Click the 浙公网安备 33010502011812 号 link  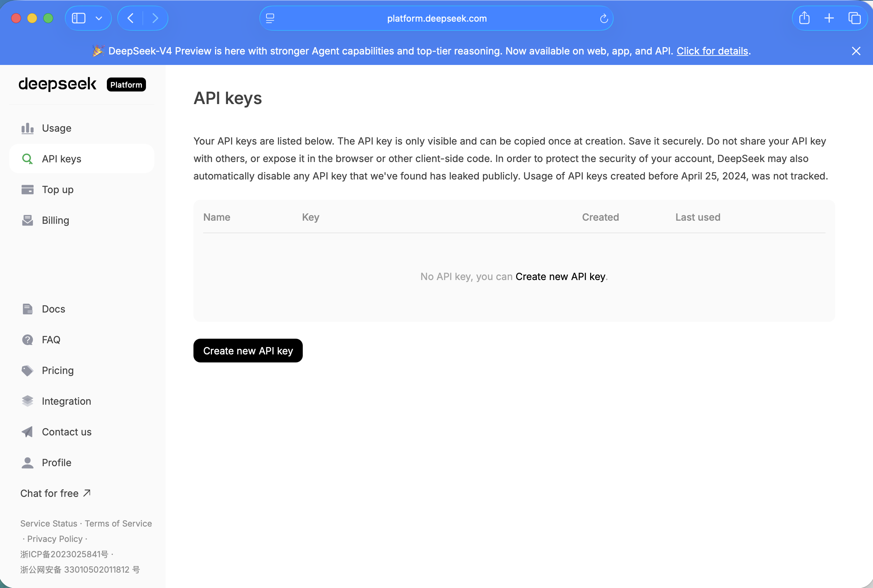click(x=80, y=569)
